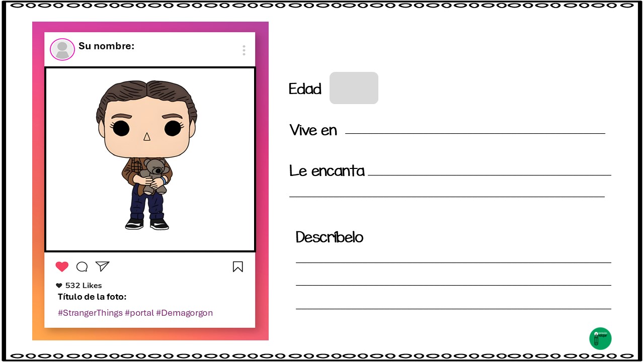
Task: Open the #Demagorgon hashtag
Action: [x=184, y=313]
